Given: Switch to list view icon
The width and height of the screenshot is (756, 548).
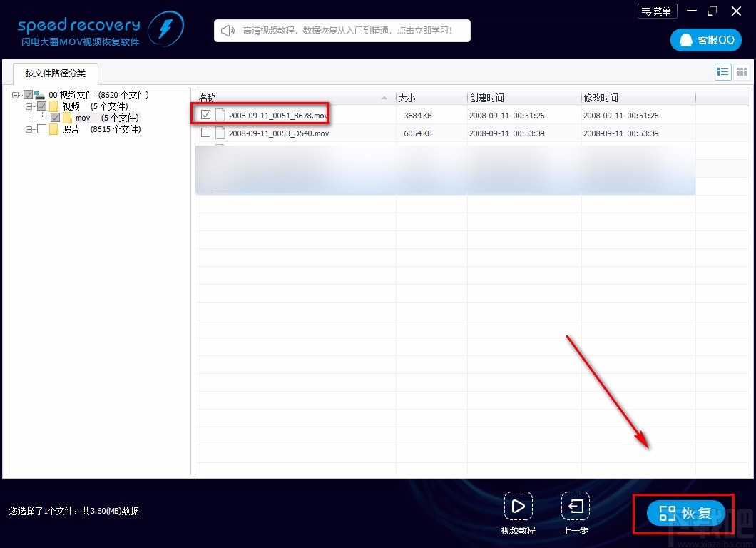Looking at the screenshot, I should (722, 72).
